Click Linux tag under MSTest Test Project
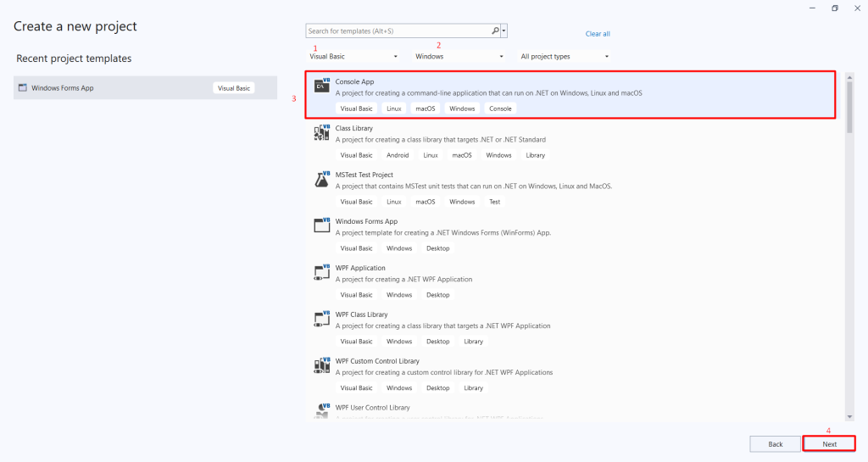 393,202
